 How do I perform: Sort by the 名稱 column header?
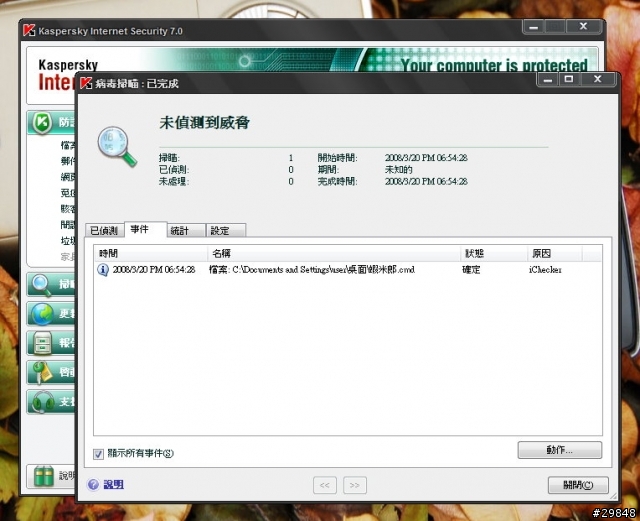pos(334,254)
